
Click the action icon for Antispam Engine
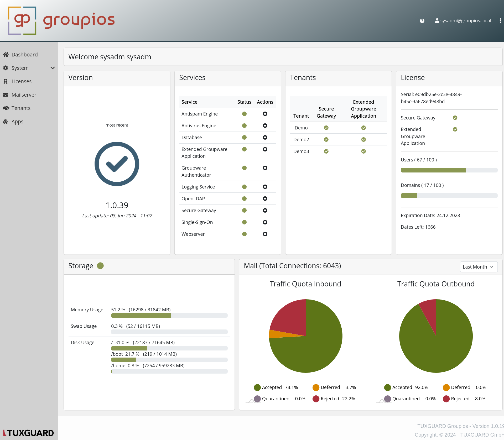tap(265, 114)
